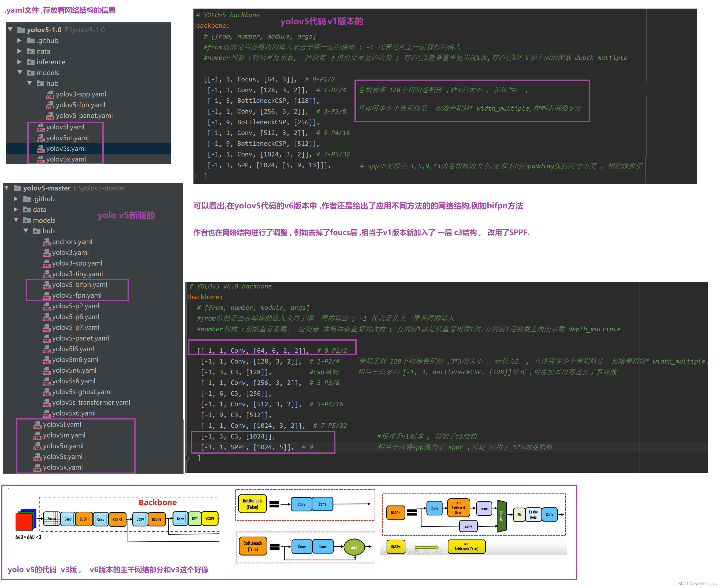Select yolov5x.yaml in yolov5-1.0 tree
Screen dimensions: 721x588
click(66, 159)
